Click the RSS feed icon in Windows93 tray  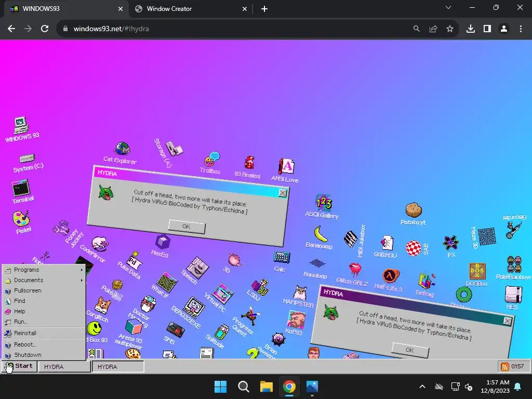pos(505,367)
